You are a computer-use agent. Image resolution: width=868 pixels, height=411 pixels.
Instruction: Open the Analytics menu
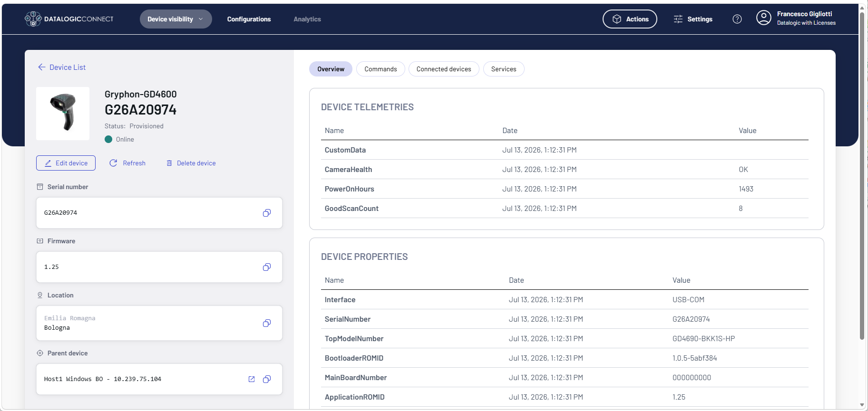pos(307,19)
